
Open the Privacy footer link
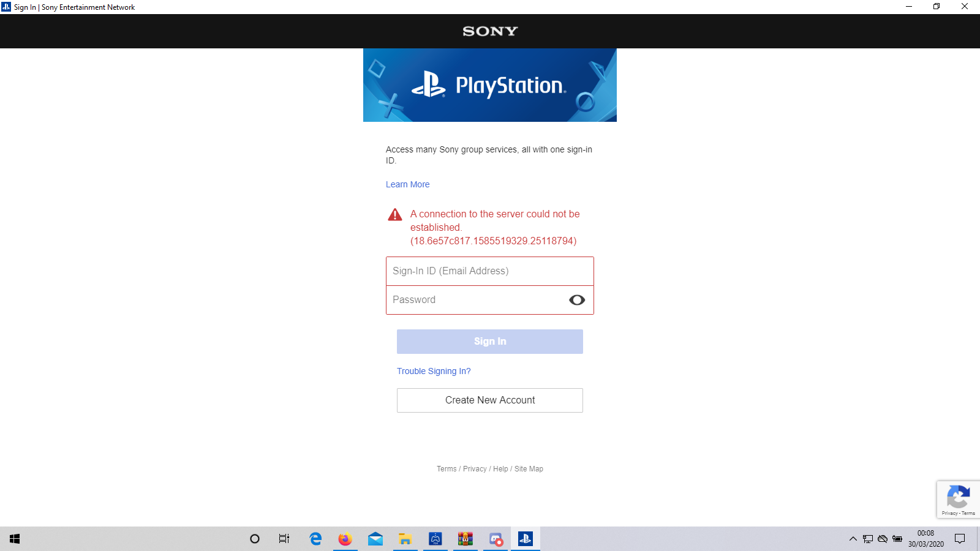pyautogui.click(x=475, y=469)
